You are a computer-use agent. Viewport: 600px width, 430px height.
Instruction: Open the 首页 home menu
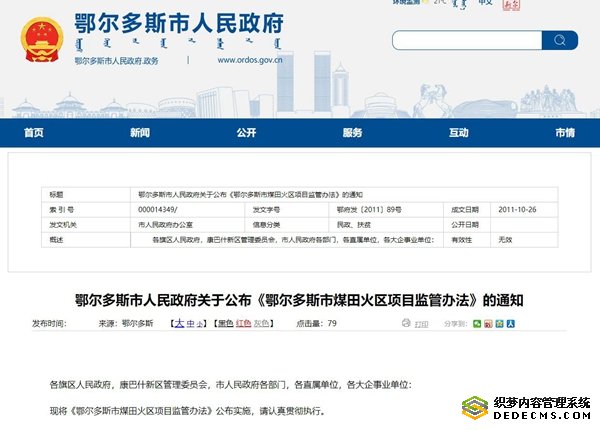point(34,133)
